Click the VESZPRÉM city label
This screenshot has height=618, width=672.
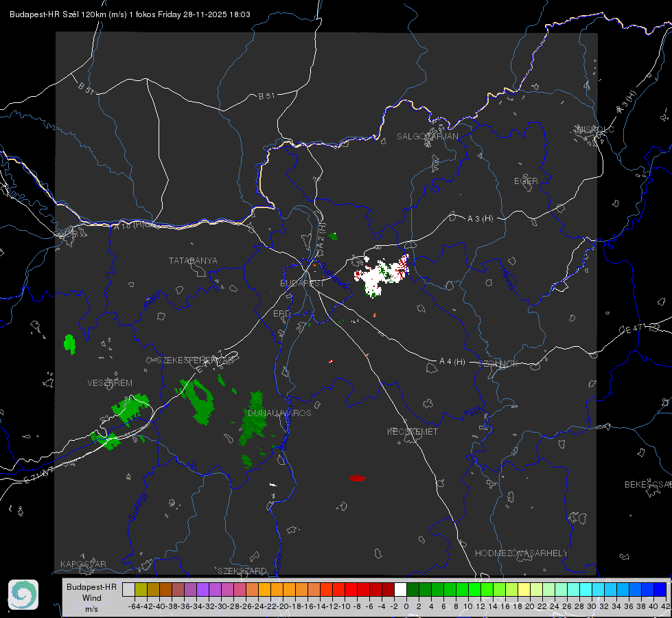(x=110, y=383)
